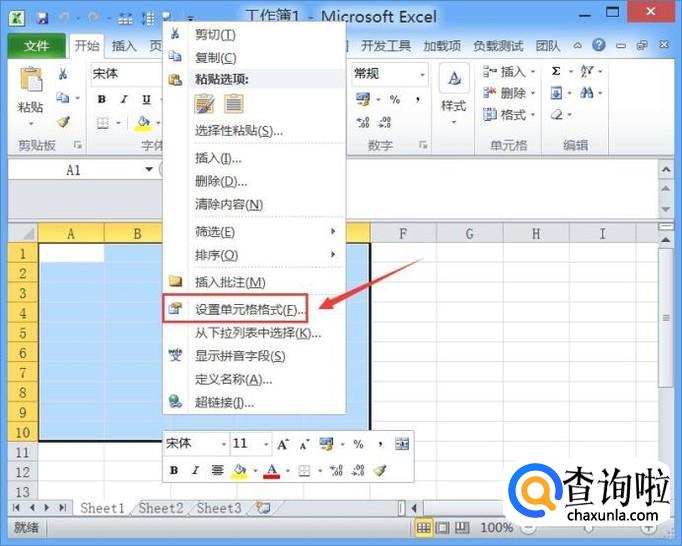The image size is (682, 546).
Task: Click the Save icon in quick access toolbar
Action: click(x=42, y=18)
